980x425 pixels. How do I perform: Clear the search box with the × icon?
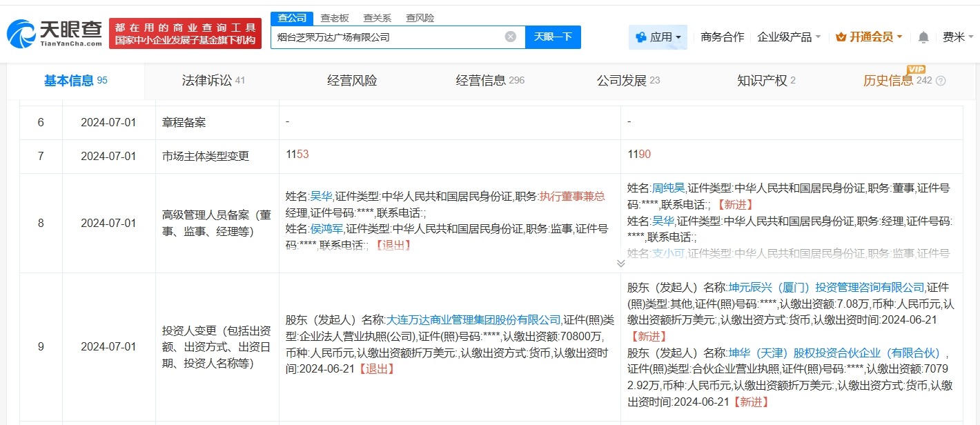point(509,37)
